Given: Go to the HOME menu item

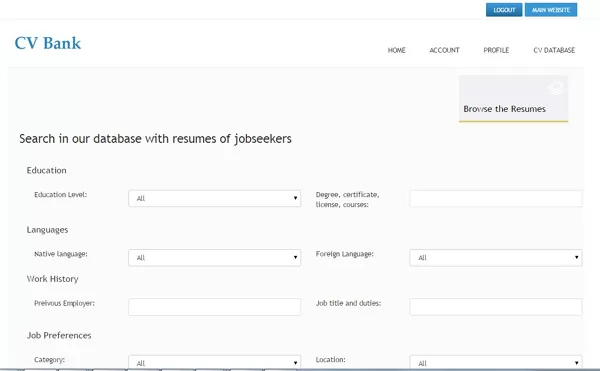Looking at the screenshot, I should 396,50.
